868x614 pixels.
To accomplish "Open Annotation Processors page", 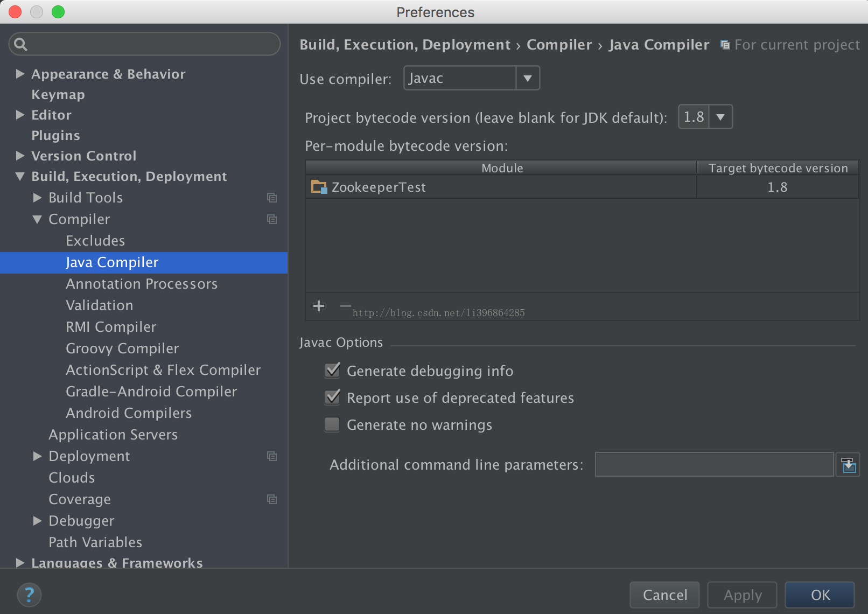I will coord(142,284).
